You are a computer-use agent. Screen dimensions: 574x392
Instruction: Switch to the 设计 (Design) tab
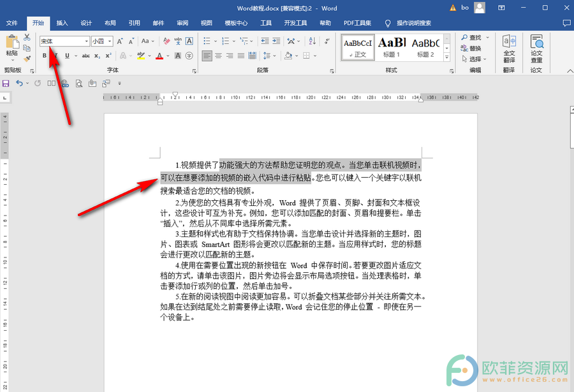pyautogui.click(x=86, y=23)
